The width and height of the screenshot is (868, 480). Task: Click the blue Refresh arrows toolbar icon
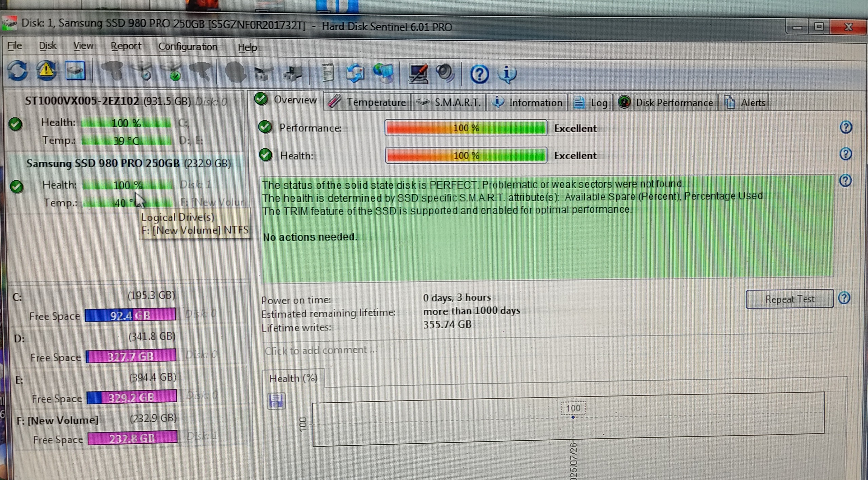[x=18, y=71]
